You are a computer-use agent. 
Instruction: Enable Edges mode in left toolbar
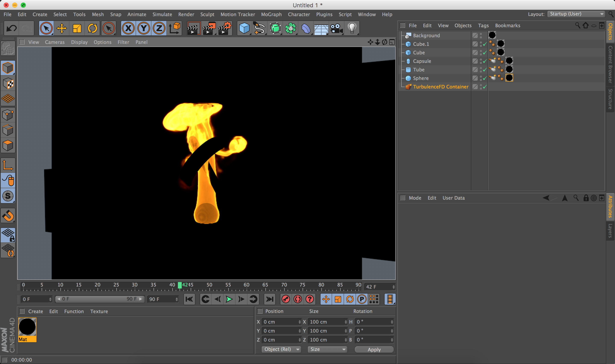[x=8, y=130]
